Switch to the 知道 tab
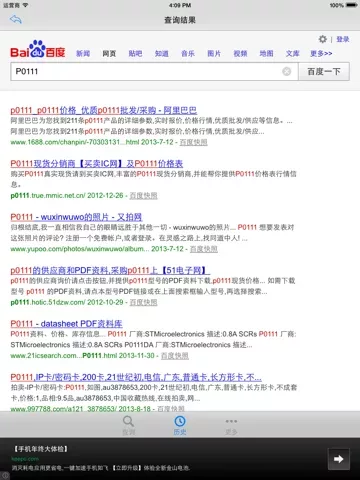 tap(162, 53)
